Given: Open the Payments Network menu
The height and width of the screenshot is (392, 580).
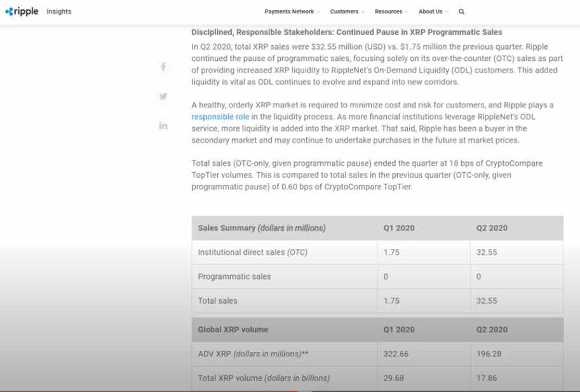Looking at the screenshot, I should (x=289, y=11).
